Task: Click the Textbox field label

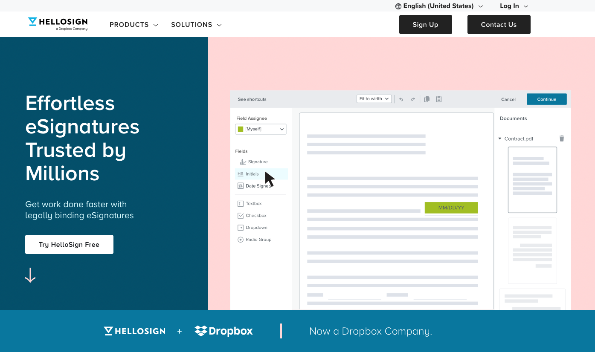Action: point(254,204)
